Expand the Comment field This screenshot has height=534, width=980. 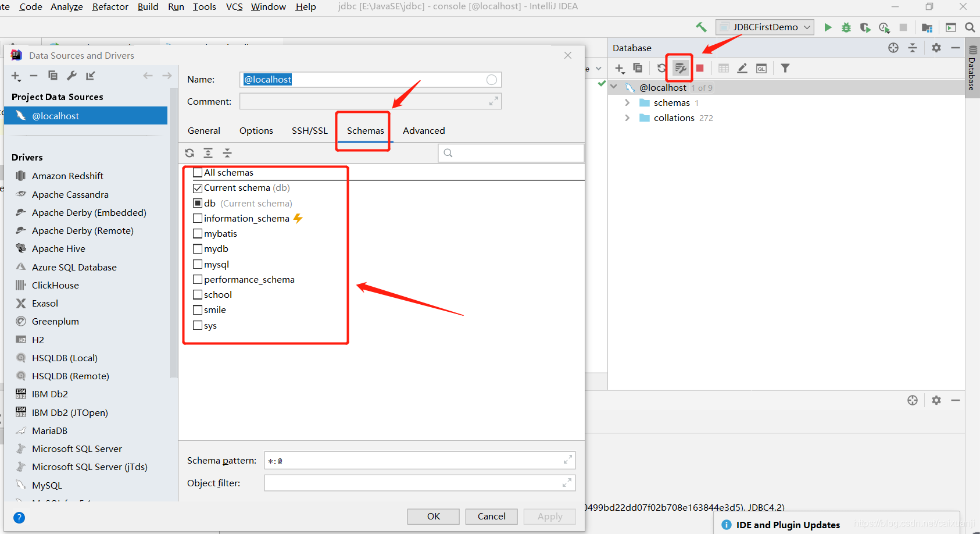tap(493, 102)
